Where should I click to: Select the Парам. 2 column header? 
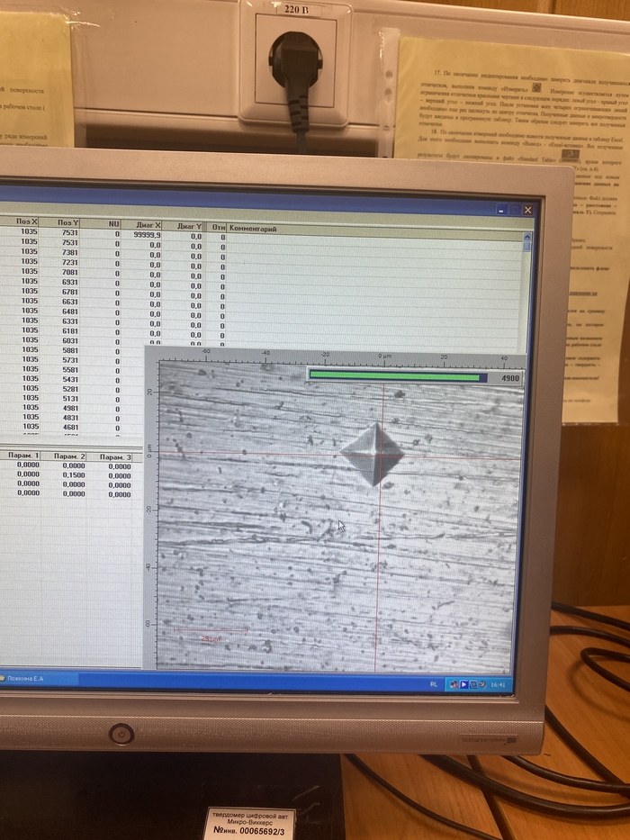pos(64,456)
